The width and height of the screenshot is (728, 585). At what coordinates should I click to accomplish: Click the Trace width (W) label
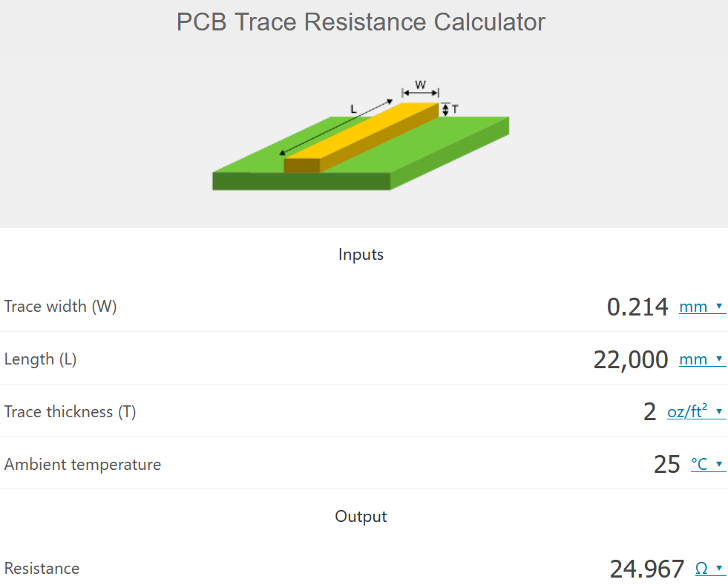[x=60, y=307]
